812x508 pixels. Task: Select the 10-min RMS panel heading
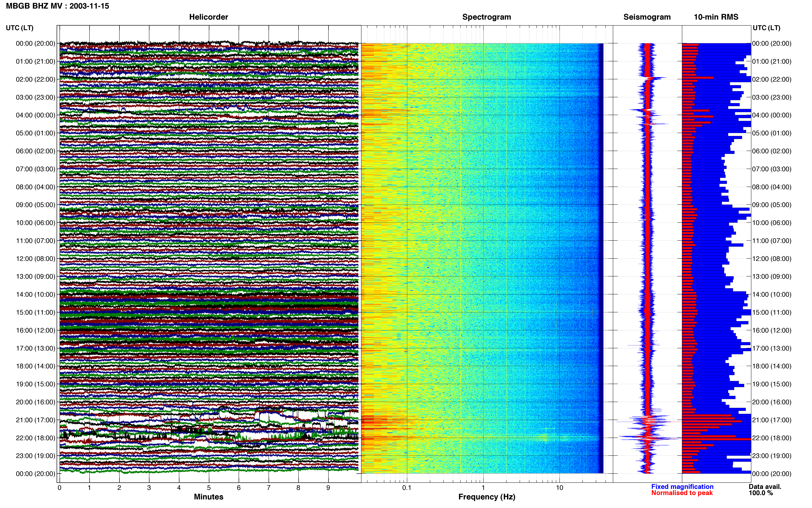pos(716,17)
